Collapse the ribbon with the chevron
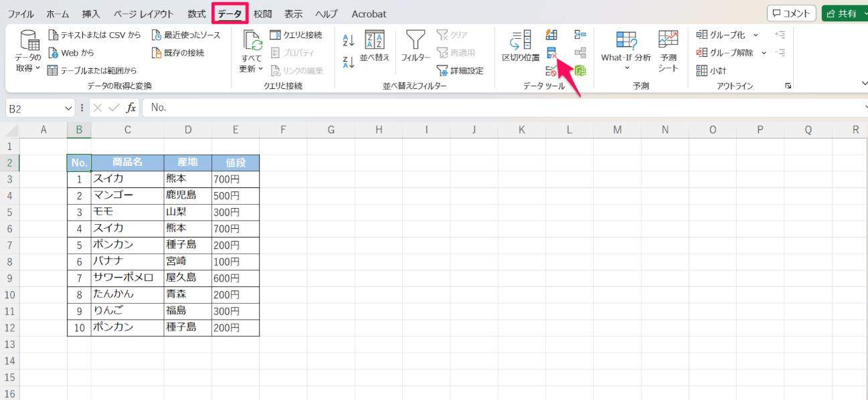This screenshot has width=868, height=400. (x=863, y=84)
